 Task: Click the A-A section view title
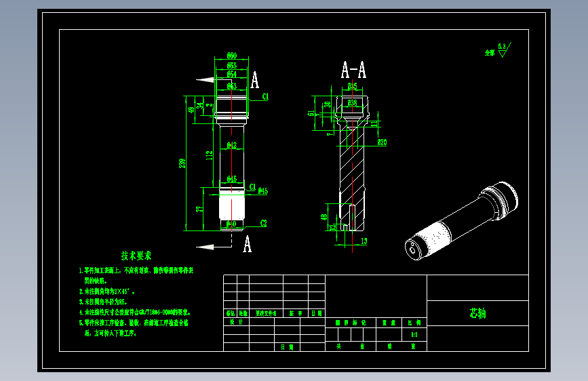[353, 70]
